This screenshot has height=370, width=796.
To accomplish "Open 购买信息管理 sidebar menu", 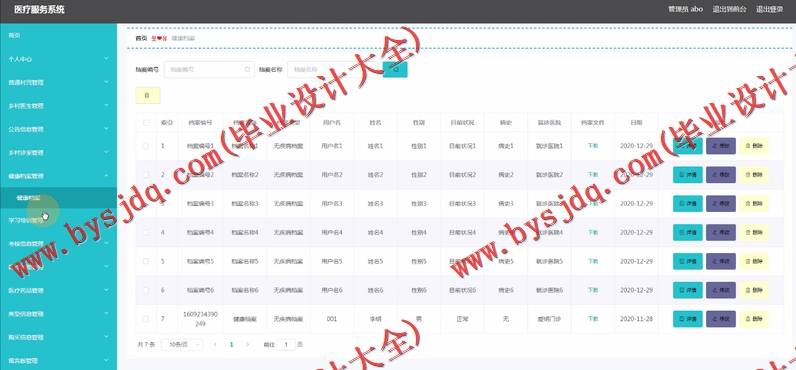I will click(x=58, y=338).
